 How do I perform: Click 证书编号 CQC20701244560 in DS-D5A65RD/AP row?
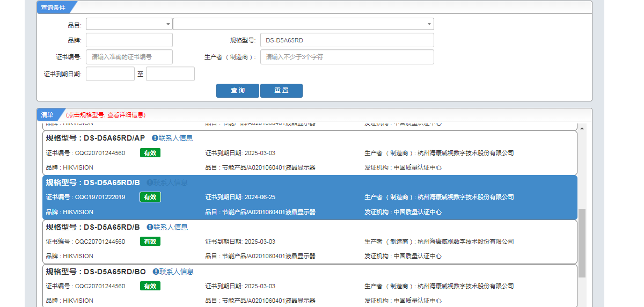(x=86, y=153)
